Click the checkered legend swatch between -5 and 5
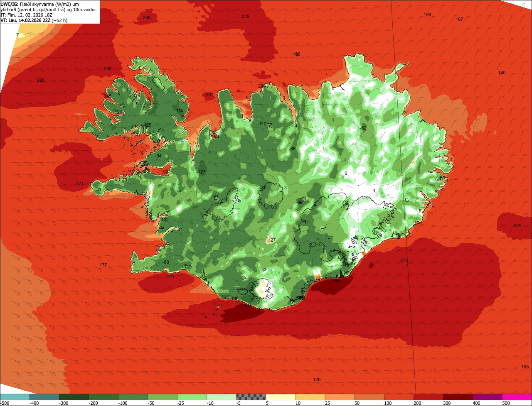Viewport: 532px width, 406px height. (251, 396)
